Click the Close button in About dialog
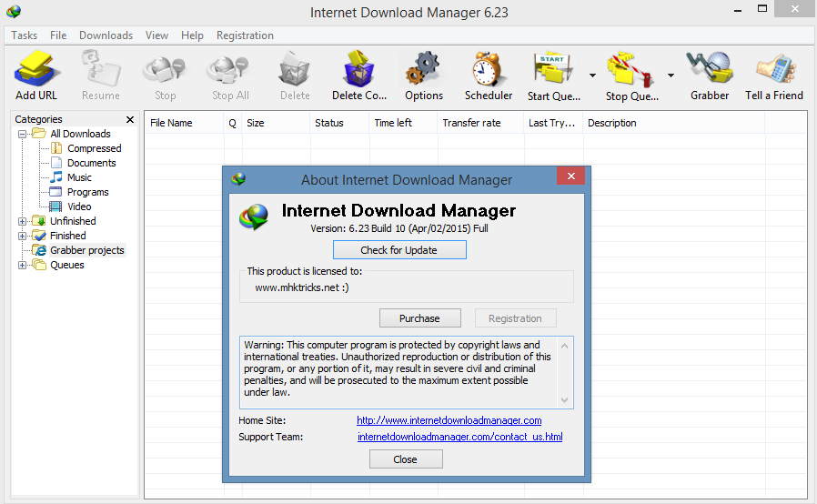817x504 pixels. click(406, 459)
